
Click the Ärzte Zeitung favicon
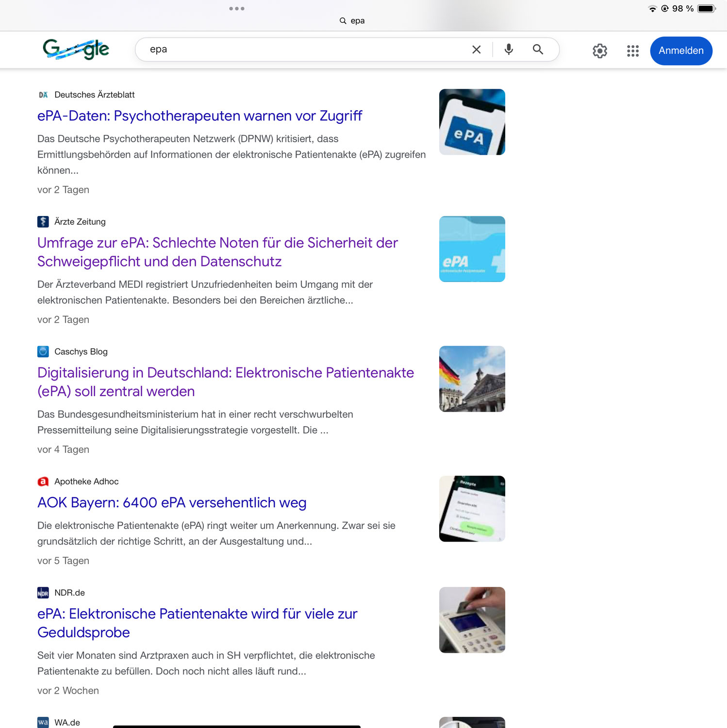43,222
